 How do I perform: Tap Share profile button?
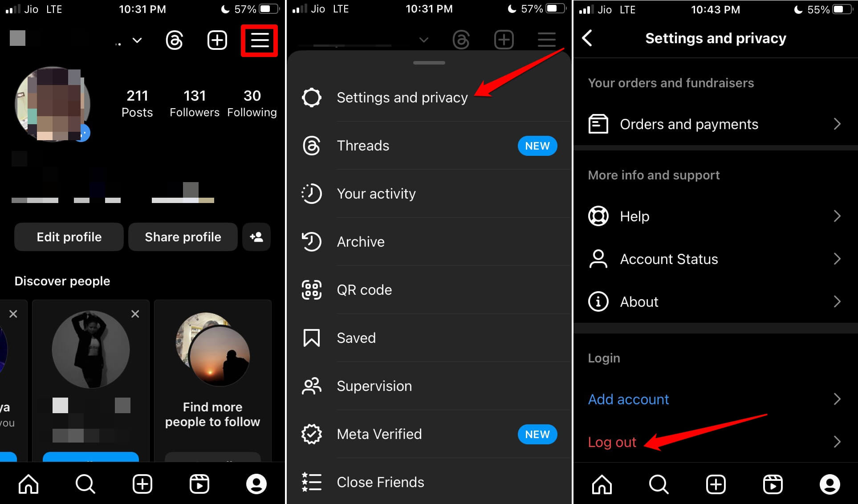(183, 236)
